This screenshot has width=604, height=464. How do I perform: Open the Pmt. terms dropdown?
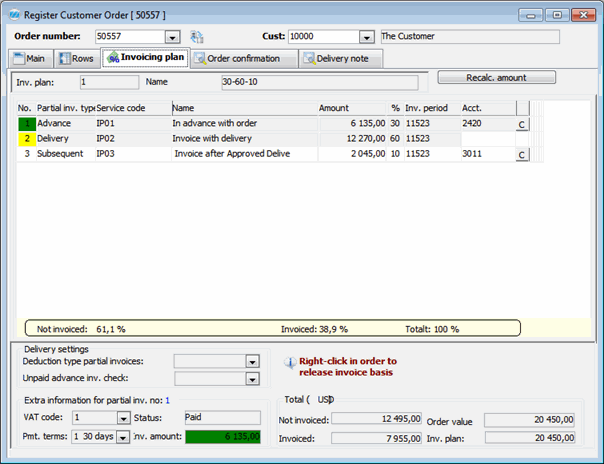(x=123, y=437)
